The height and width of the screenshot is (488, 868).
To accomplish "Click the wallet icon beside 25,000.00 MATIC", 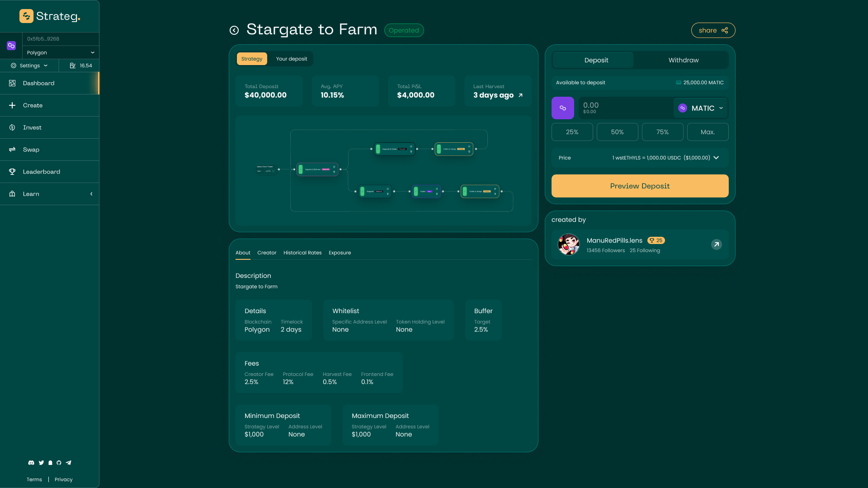I will 679,83.
